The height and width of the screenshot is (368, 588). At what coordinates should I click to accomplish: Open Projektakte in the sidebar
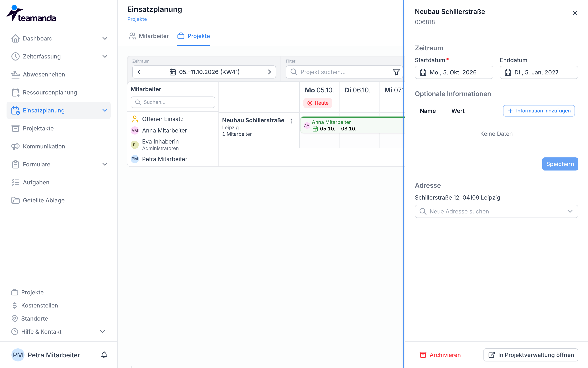[58, 129]
